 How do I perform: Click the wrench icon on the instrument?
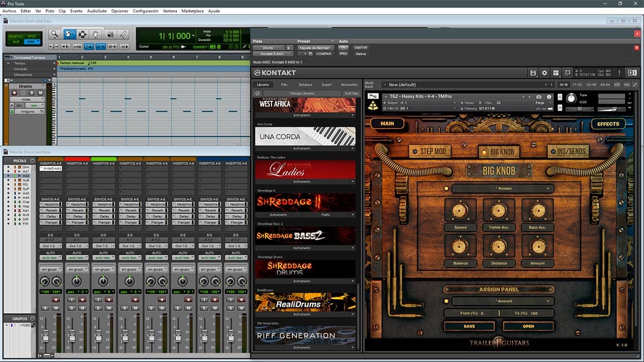372,96
